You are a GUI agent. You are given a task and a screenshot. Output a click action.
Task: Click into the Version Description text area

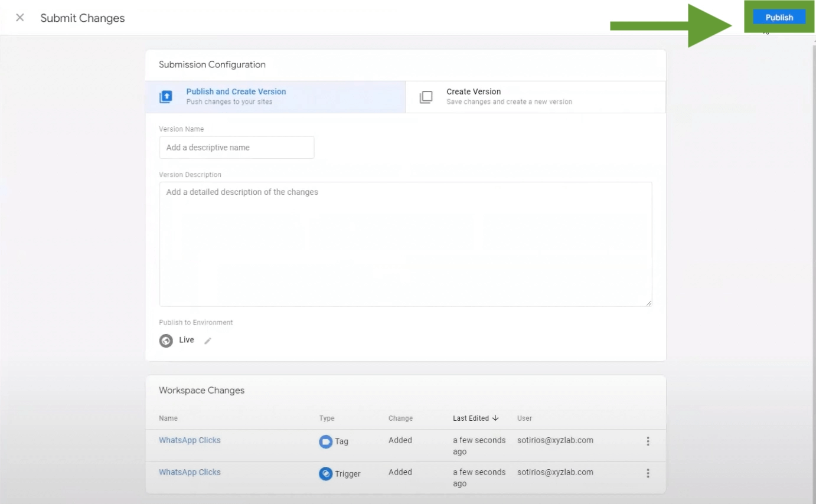point(406,244)
